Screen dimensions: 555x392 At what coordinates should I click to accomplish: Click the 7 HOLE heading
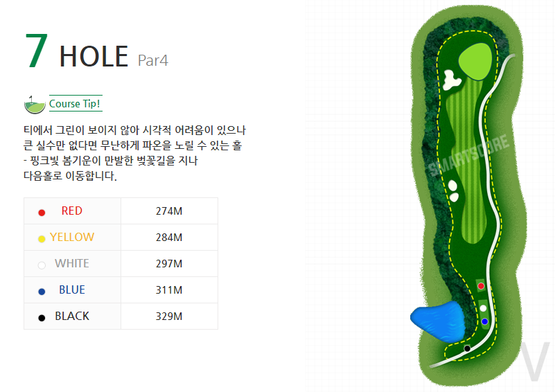click(x=77, y=54)
